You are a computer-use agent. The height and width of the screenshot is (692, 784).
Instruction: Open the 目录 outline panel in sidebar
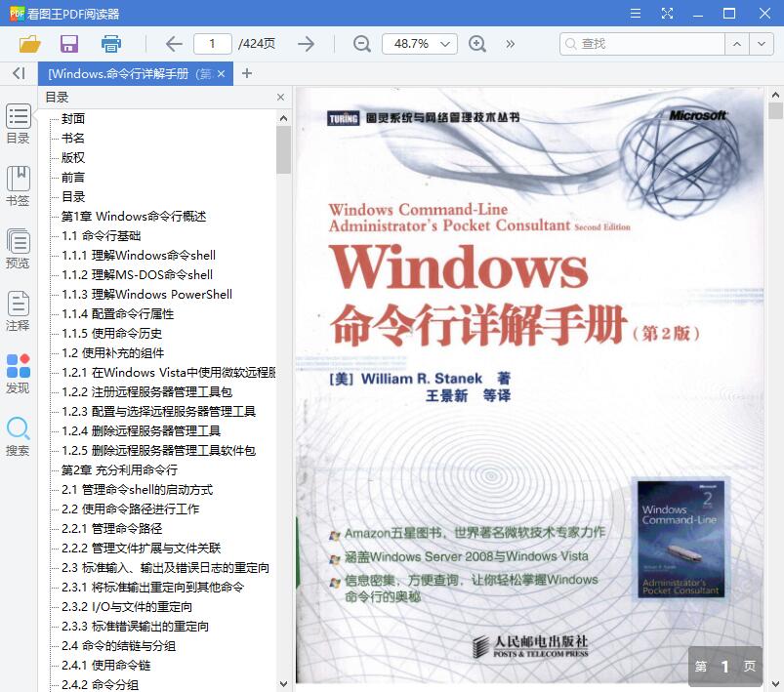click(x=18, y=124)
